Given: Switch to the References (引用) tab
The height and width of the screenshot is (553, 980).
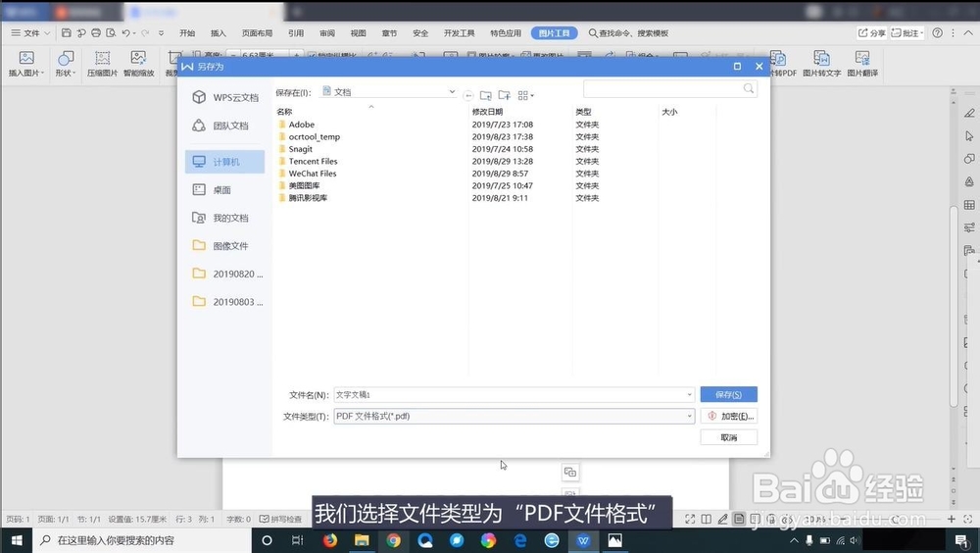Looking at the screenshot, I should 296,33.
